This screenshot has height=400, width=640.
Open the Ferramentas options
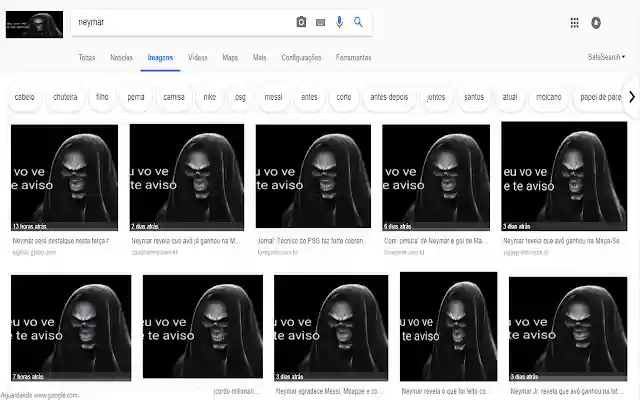coord(353,58)
